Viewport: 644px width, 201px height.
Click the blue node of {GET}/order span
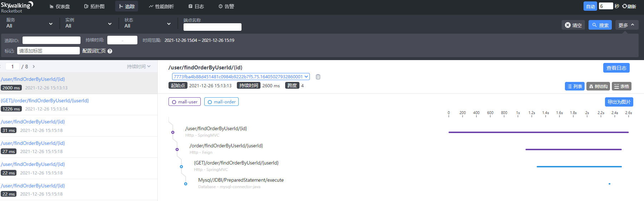[x=181, y=167]
